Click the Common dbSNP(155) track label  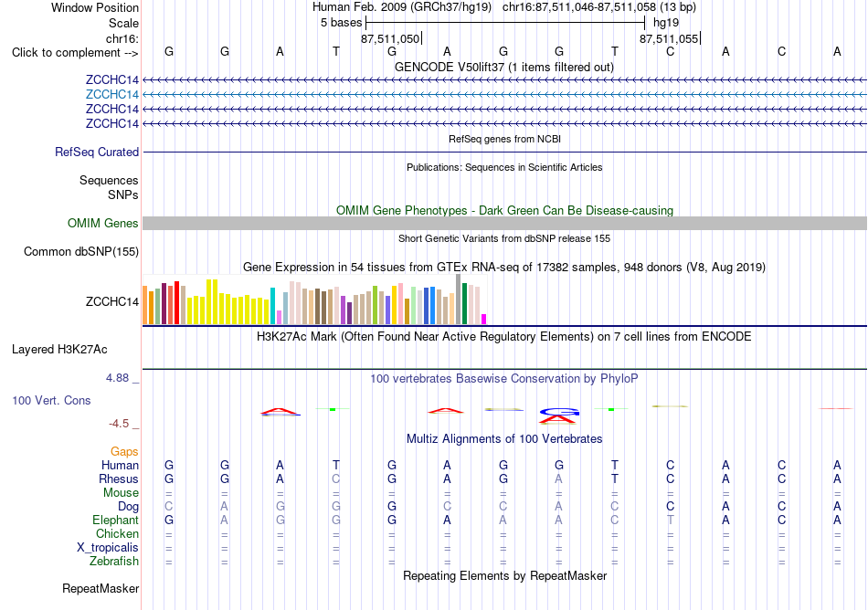point(80,252)
